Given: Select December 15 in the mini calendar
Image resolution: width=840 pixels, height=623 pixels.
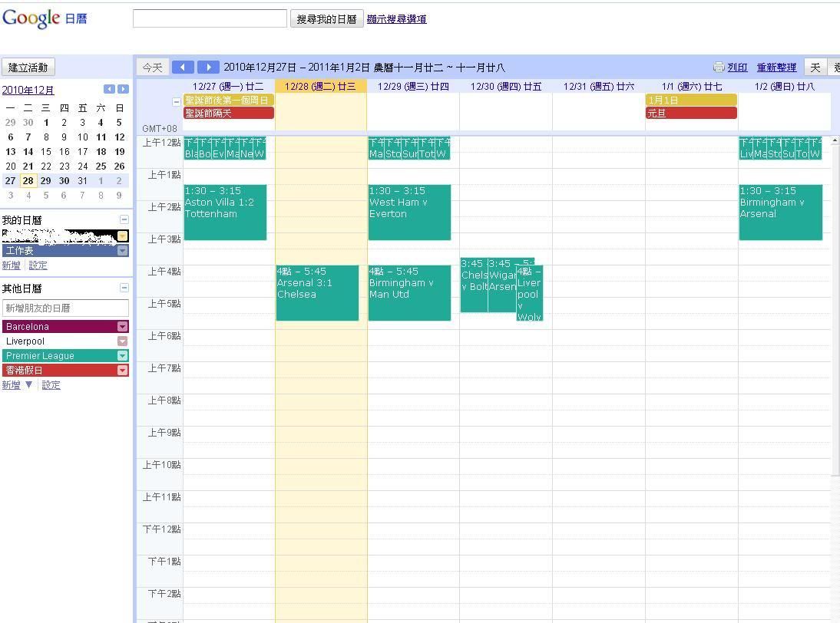Looking at the screenshot, I should (x=46, y=152).
